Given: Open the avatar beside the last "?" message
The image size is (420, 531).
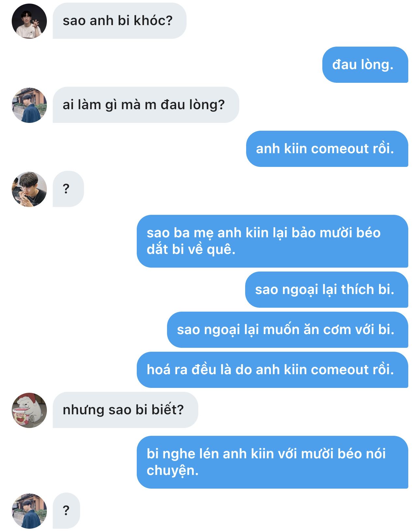Looking at the screenshot, I should click(x=29, y=511).
